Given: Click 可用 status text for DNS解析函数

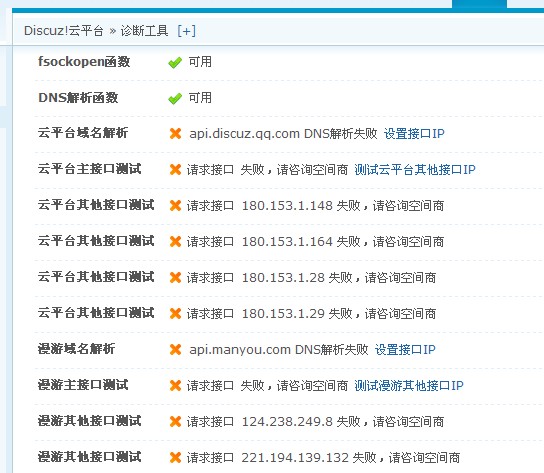Looking at the screenshot, I should [x=200, y=98].
